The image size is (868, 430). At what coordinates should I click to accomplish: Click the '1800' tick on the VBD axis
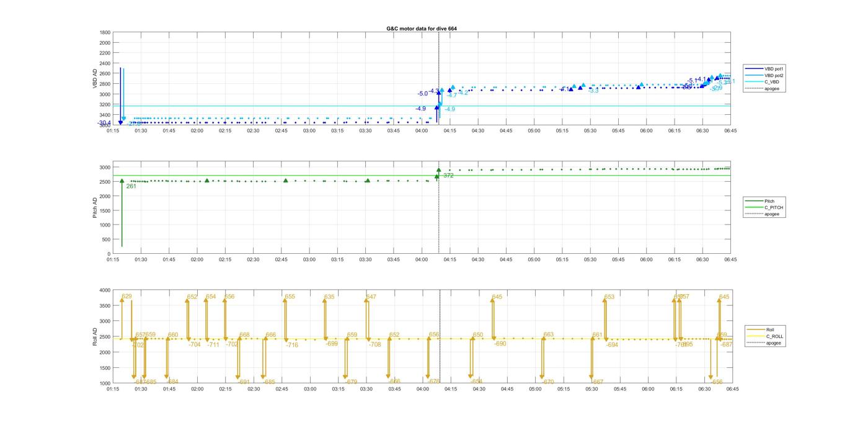[x=105, y=32]
